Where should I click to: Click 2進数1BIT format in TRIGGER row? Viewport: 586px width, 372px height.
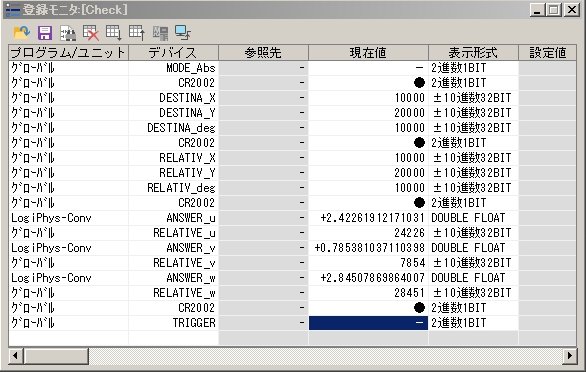[x=474, y=323]
